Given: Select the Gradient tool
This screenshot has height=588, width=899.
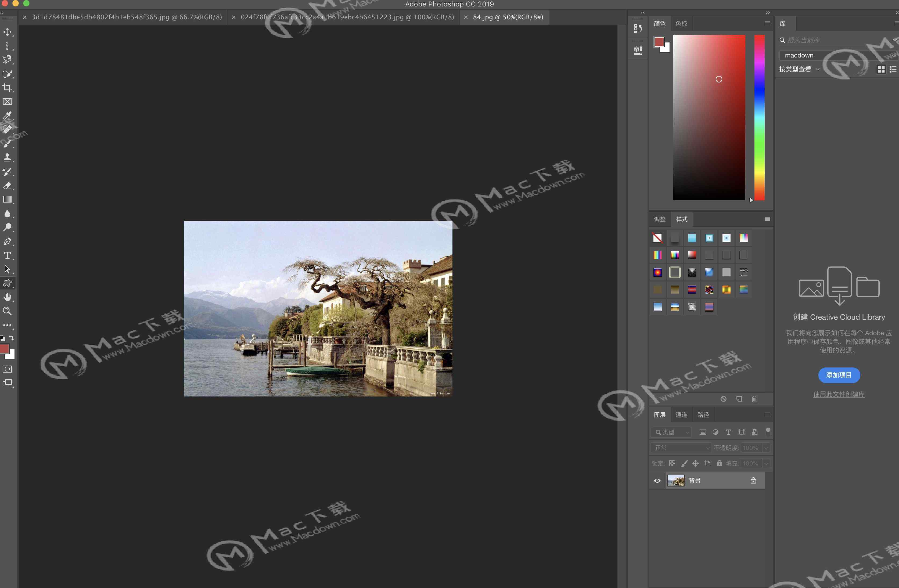Looking at the screenshot, I should [x=7, y=199].
